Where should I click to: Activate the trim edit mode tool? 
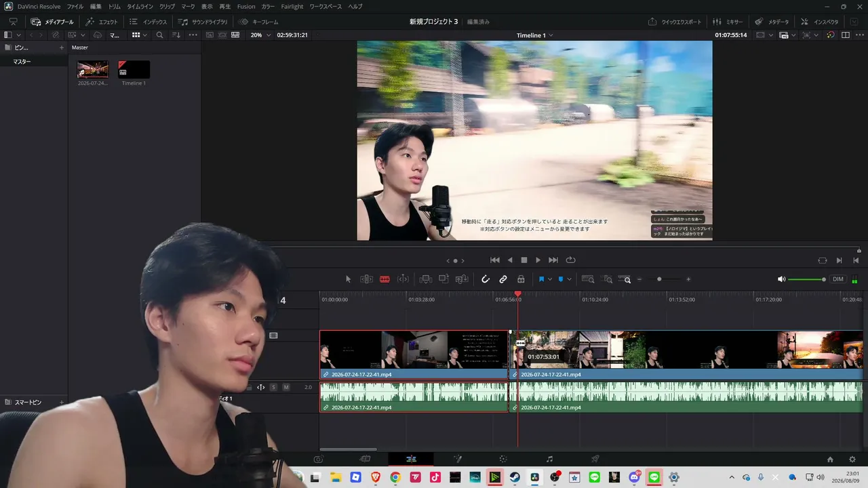366,279
